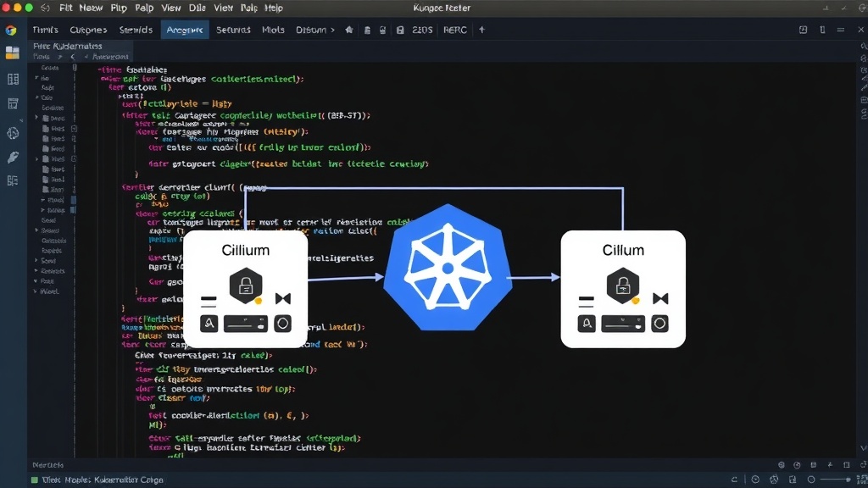The width and height of the screenshot is (868, 488).
Task: Click the lock hexagon in Cillum card
Action: (x=623, y=286)
